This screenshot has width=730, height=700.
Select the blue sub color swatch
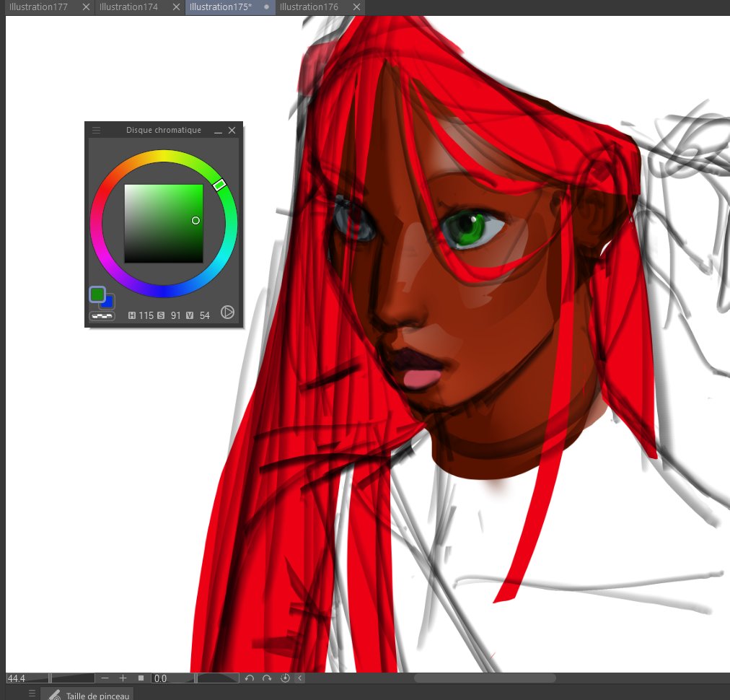tap(109, 303)
